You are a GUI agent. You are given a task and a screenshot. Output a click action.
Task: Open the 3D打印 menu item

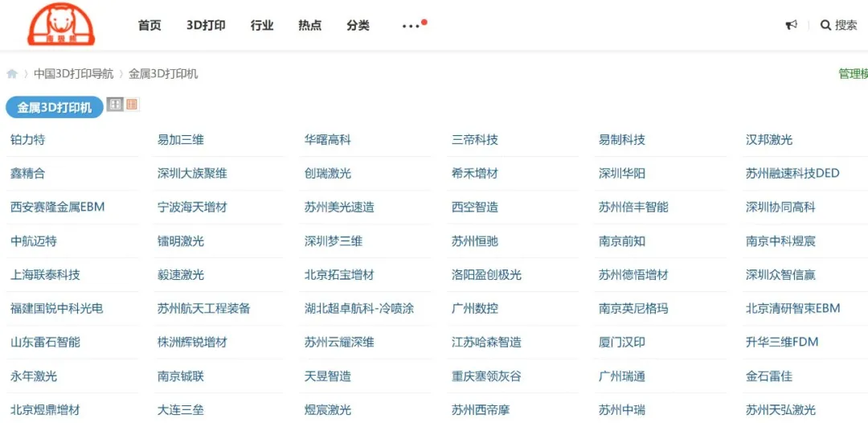(206, 25)
